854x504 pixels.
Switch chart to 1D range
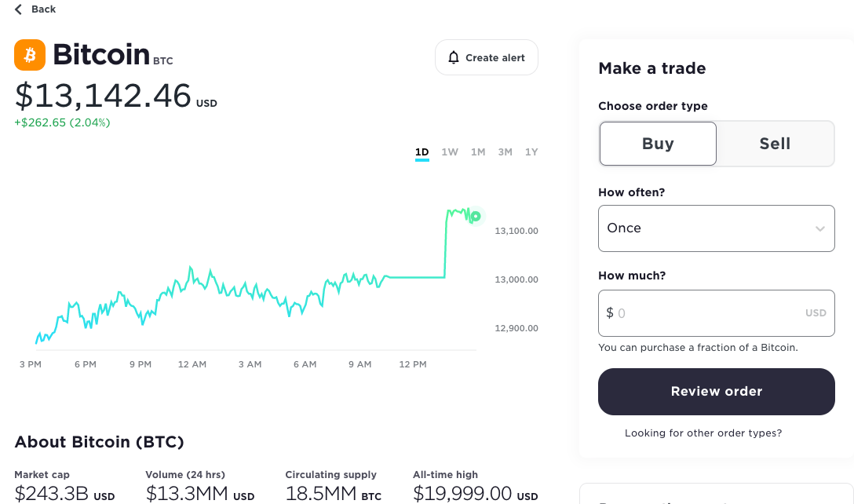click(x=422, y=152)
